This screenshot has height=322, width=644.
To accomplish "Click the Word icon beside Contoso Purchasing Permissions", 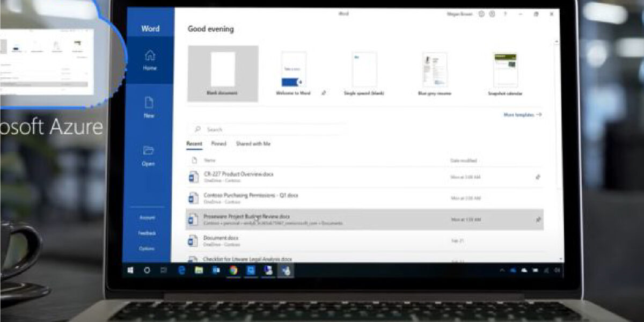I will coord(193,199).
